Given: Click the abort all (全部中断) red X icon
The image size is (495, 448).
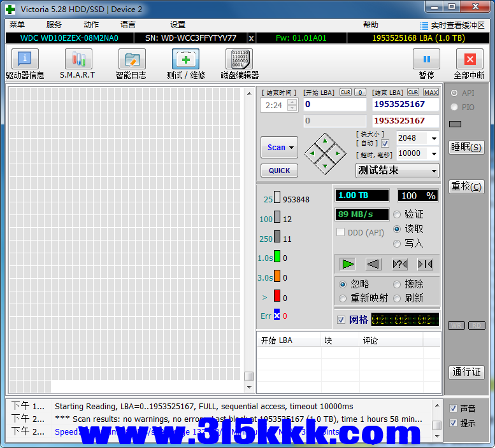Looking at the screenshot, I should (x=470, y=59).
